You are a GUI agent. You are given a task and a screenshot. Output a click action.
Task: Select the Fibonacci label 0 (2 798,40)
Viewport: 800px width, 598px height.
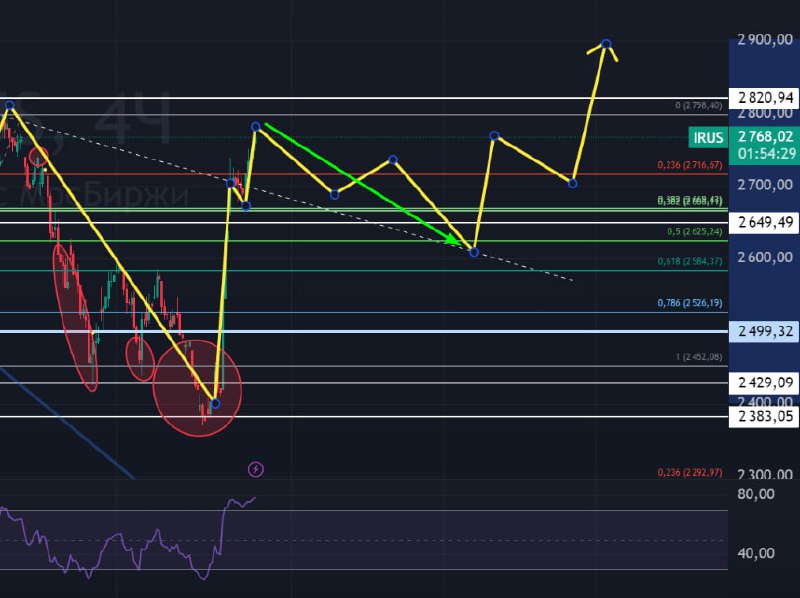click(698, 106)
